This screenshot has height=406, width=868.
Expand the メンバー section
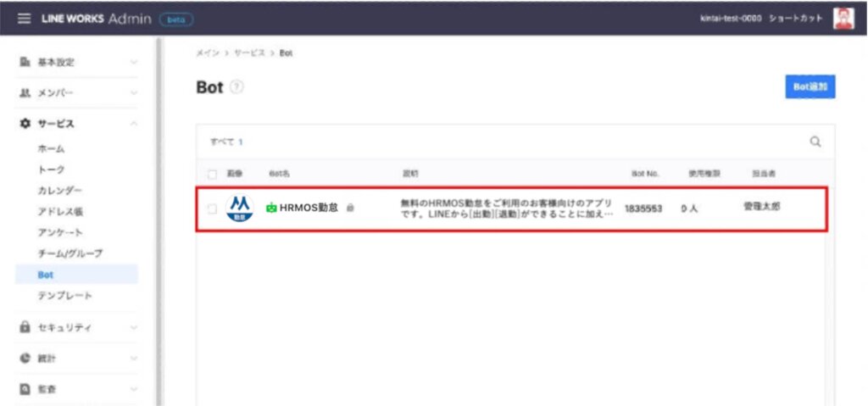tap(133, 93)
